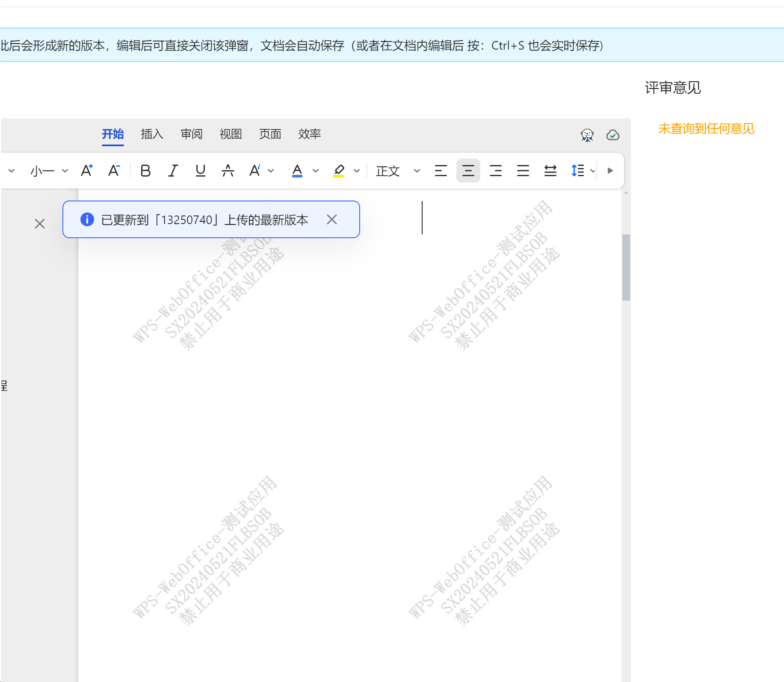This screenshot has width=784, height=682.
Task: Click line spacing icon
Action: (578, 171)
